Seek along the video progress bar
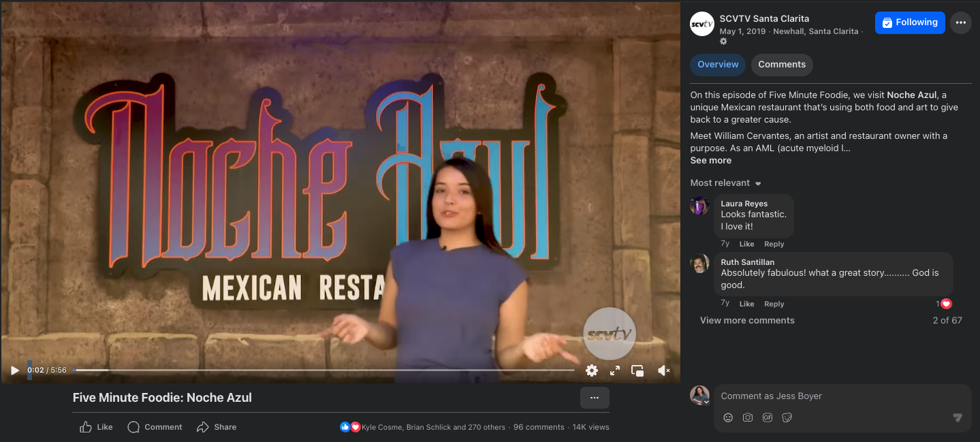The width and height of the screenshot is (980, 442). tap(323, 370)
